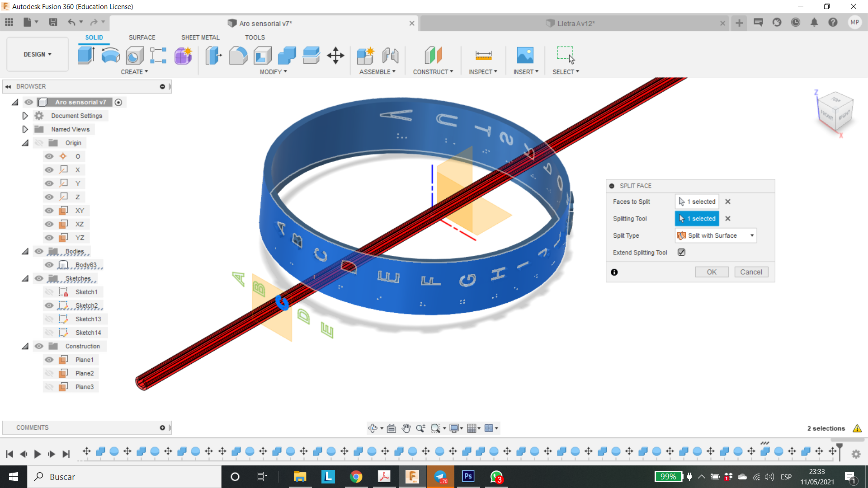Click Splitting Tool selection field
This screenshot has height=488, width=868.
click(x=697, y=219)
